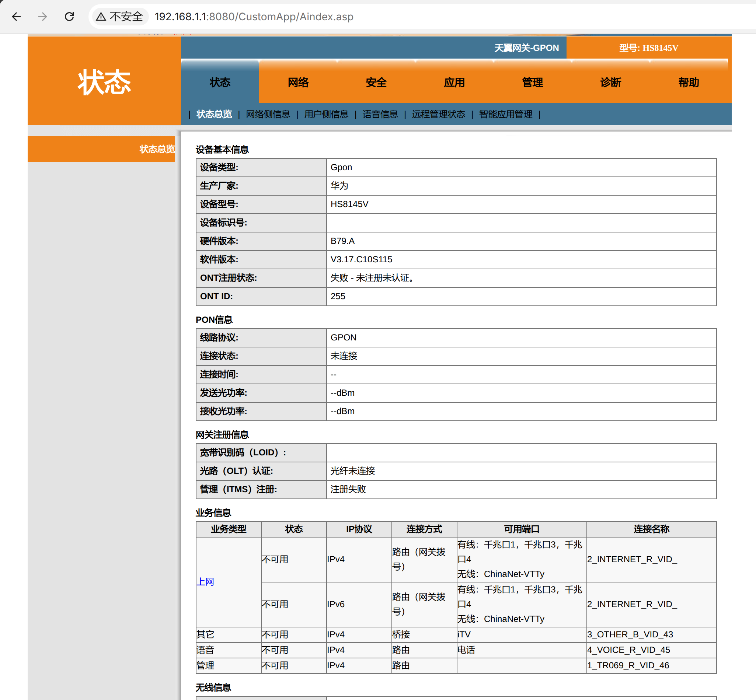Open the 管理 tab

coord(532,82)
